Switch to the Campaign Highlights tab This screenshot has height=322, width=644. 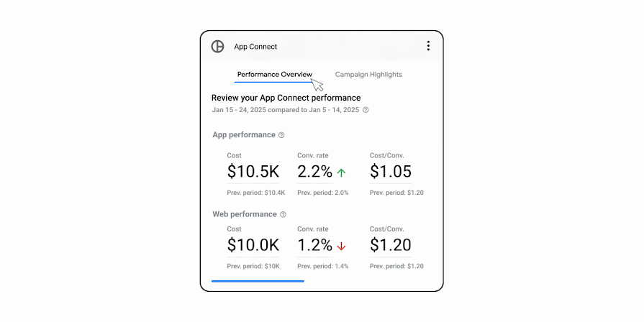(x=368, y=75)
